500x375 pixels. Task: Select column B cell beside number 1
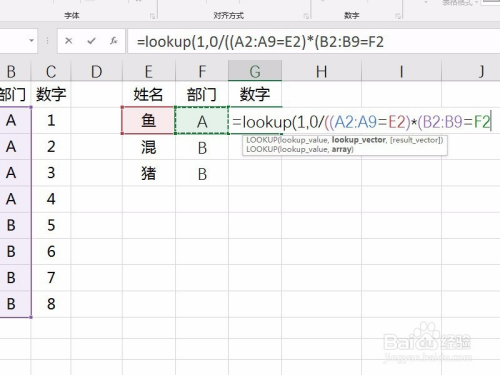tap(15, 120)
